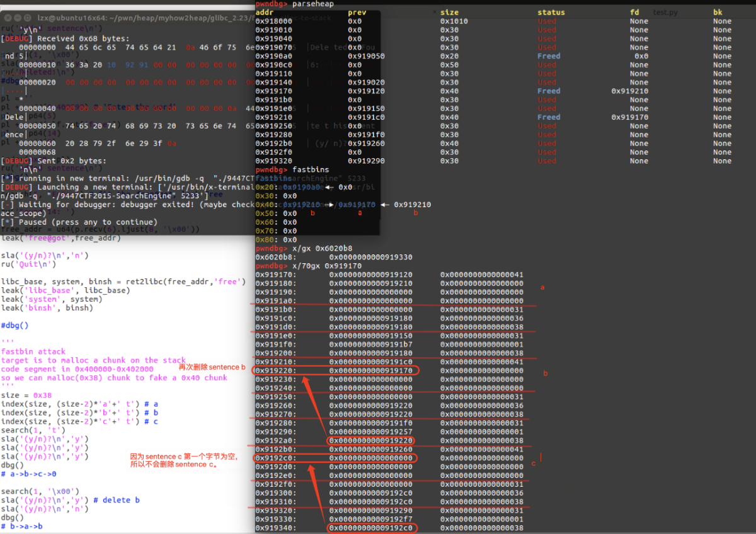
Task: Click the 'fastbin attack' comment line
Action: pyautogui.click(x=33, y=351)
